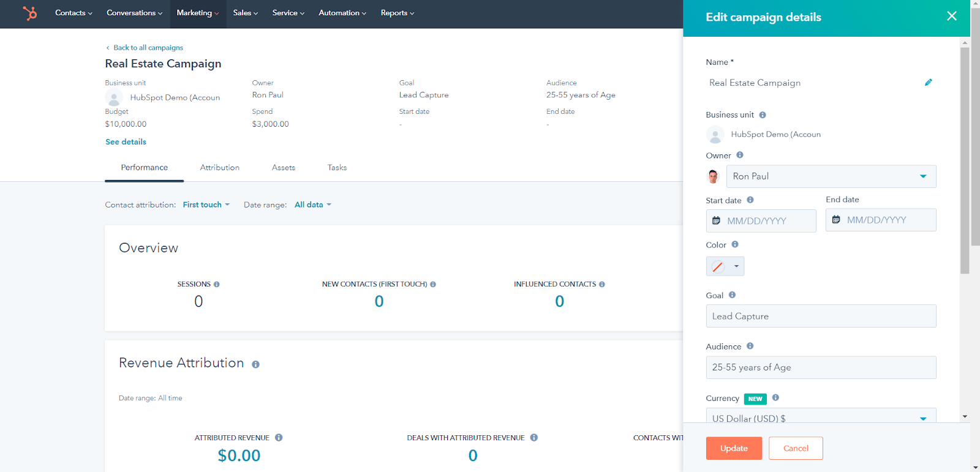980x472 pixels.
Task: Click the pencil icon beside campaign name
Action: coord(928,83)
